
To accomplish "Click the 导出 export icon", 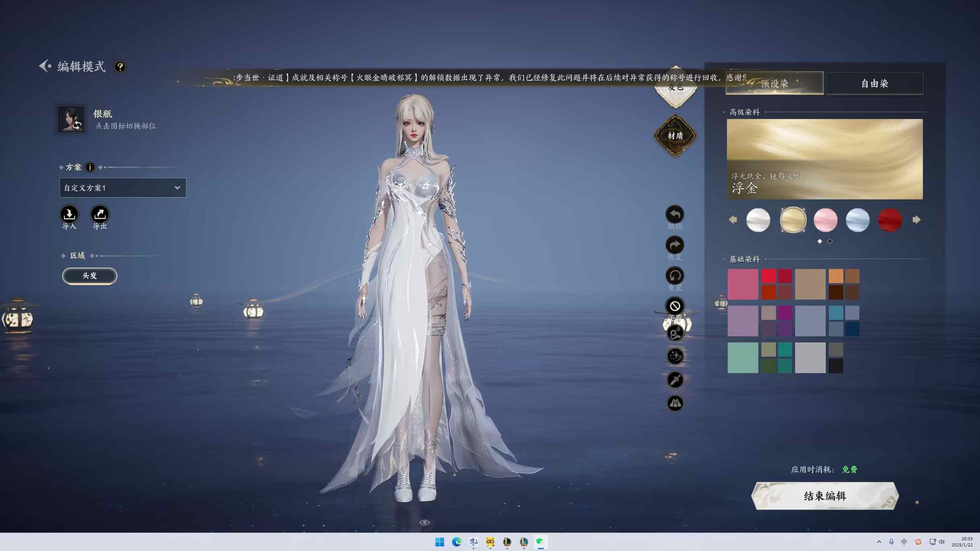I will (x=100, y=214).
